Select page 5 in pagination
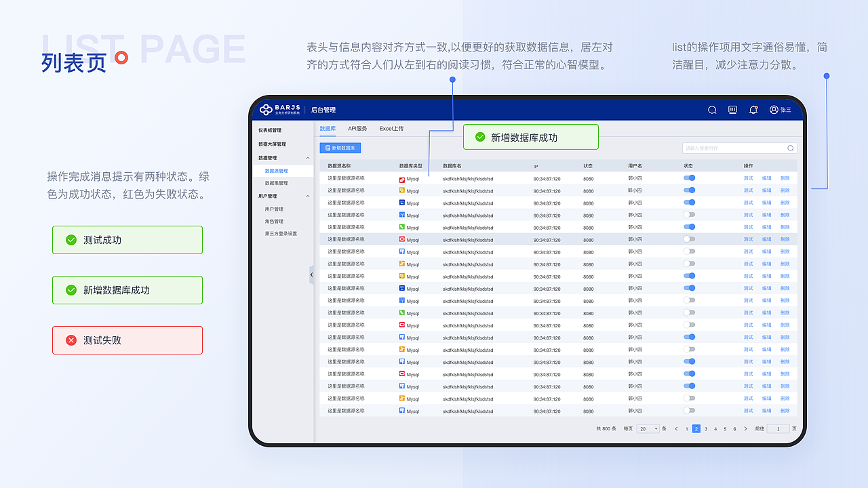The height and width of the screenshot is (488, 868). pyautogui.click(x=726, y=428)
